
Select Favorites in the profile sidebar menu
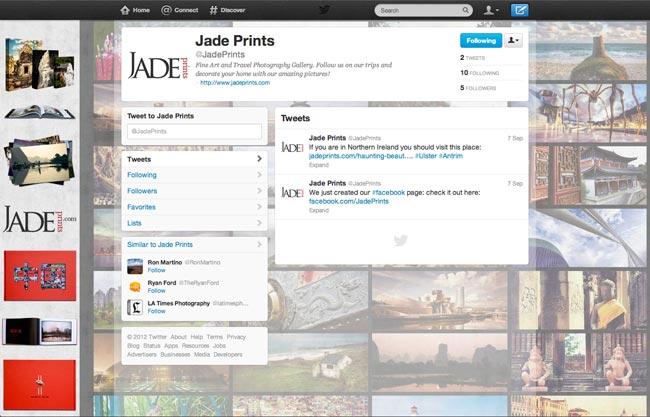tap(194, 207)
